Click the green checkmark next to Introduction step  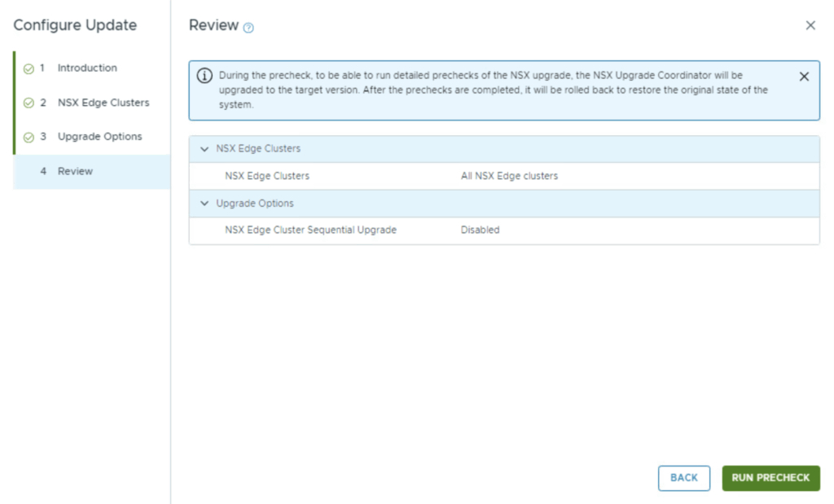[29, 69]
